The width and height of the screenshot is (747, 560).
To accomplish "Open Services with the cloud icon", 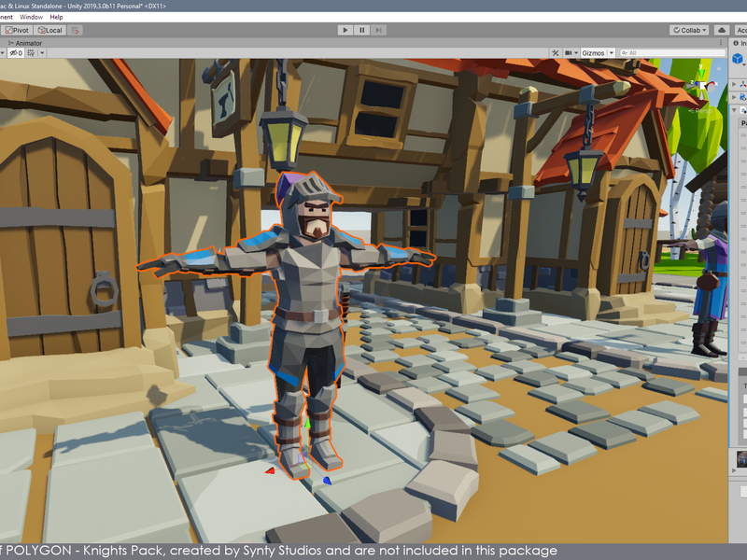I will click(x=722, y=30).
